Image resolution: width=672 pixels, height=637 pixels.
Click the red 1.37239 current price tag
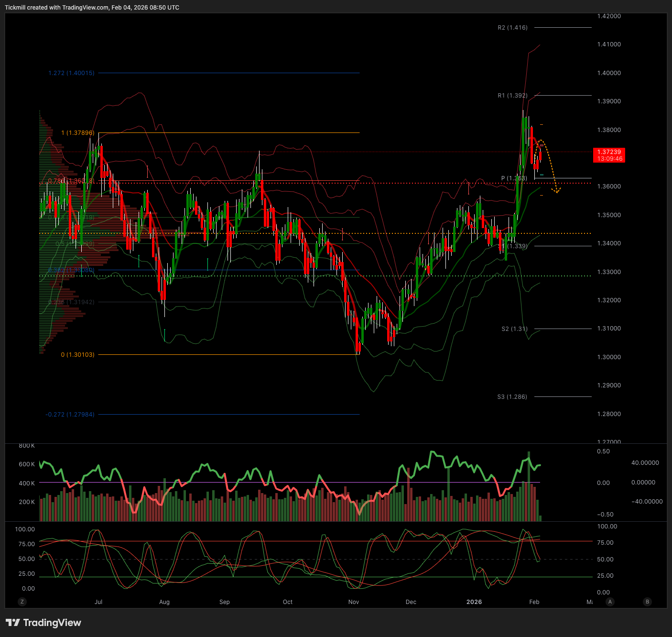pyautogui.click(x=608, y=155)
